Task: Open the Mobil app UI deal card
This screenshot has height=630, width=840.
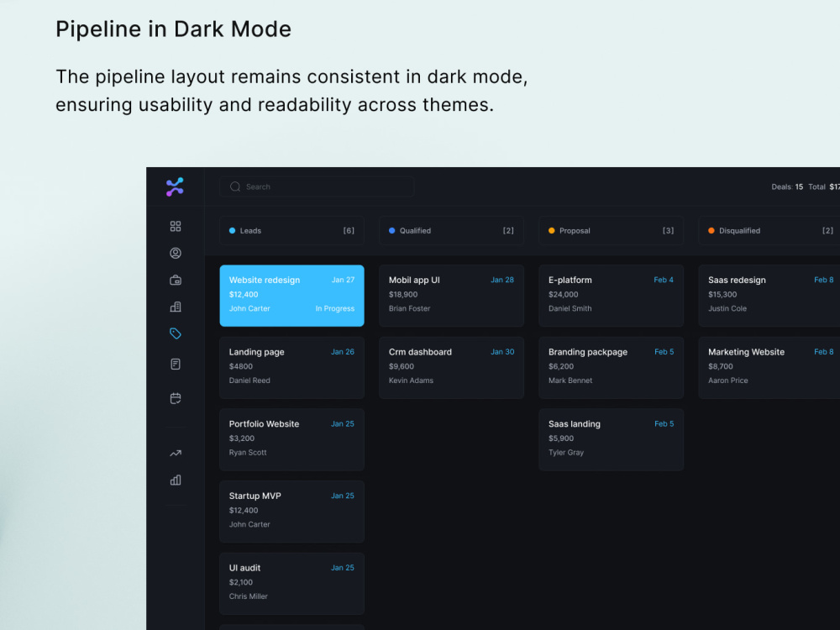Action: (452, 296)
